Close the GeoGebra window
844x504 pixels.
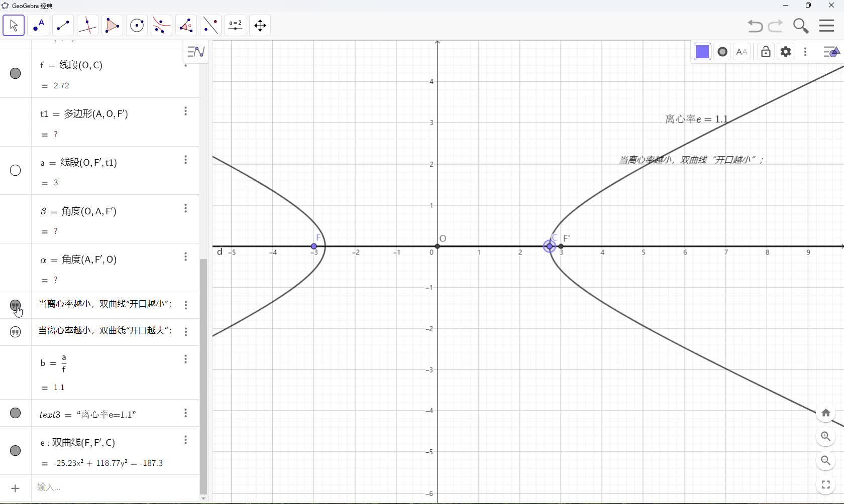[831, 6]
